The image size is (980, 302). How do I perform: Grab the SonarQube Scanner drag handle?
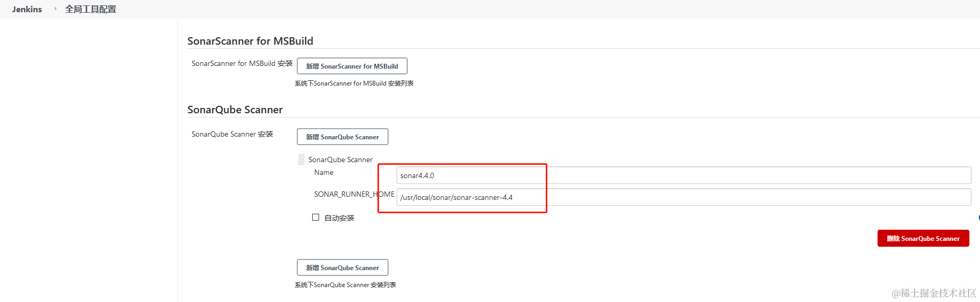click(301, 160)
